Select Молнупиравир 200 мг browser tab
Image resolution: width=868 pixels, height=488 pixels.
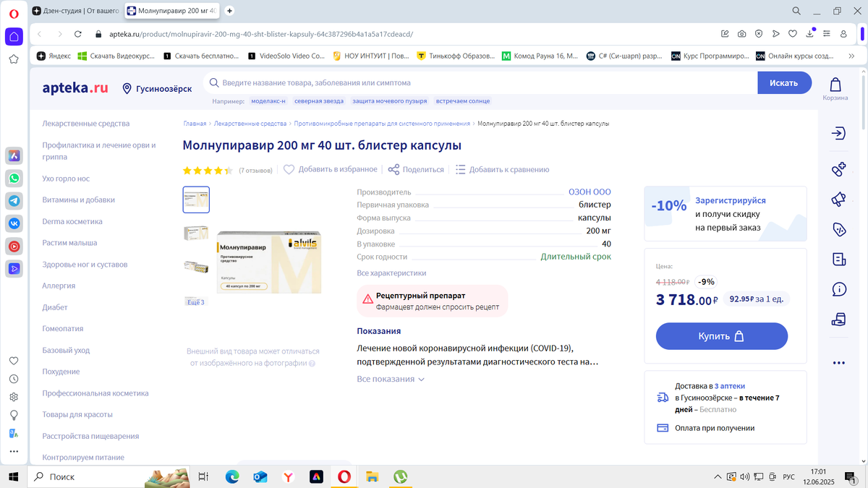(171, 11)
